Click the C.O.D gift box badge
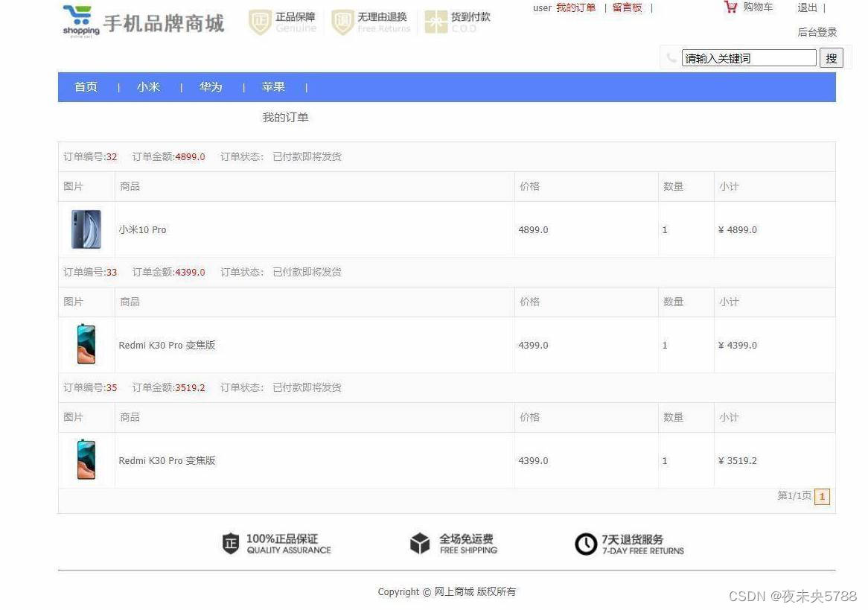This screenshot has height=610, width=868. (436, 22)
